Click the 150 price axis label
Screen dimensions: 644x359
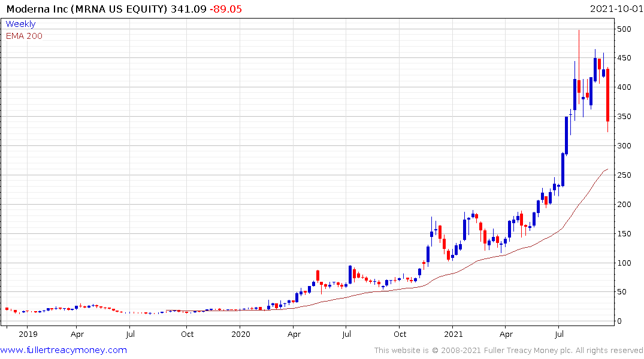624,233
